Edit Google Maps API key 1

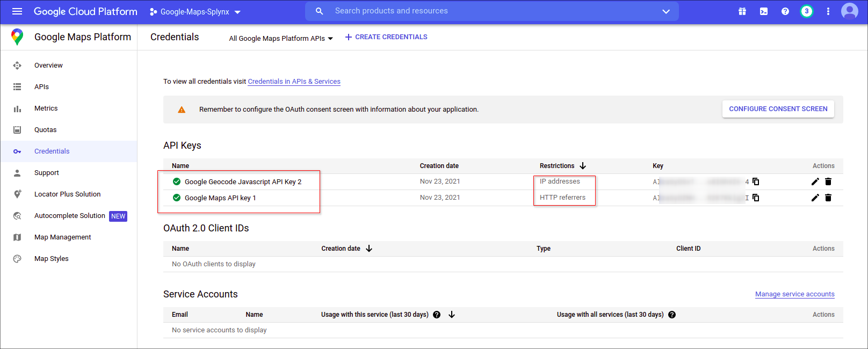pos(815,198)
